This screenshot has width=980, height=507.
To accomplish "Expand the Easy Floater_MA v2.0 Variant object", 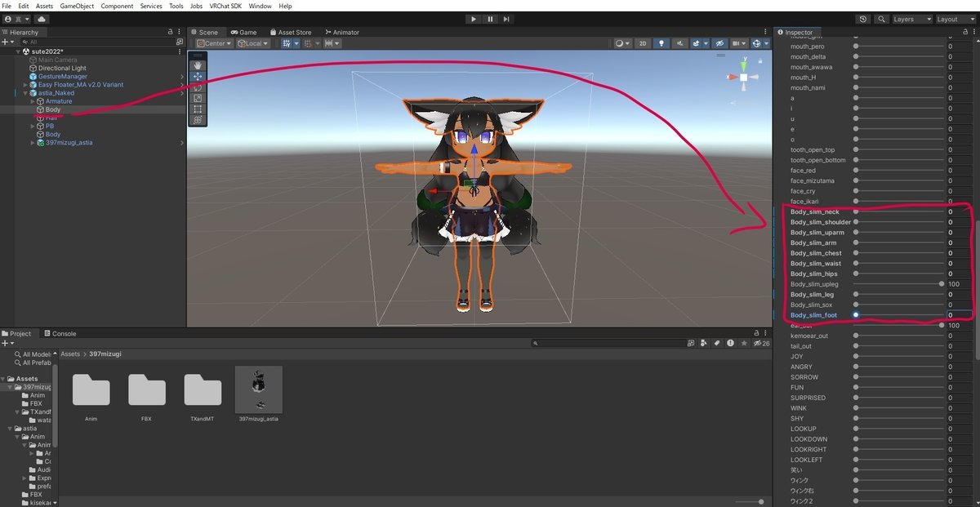I will click(25, 85).
